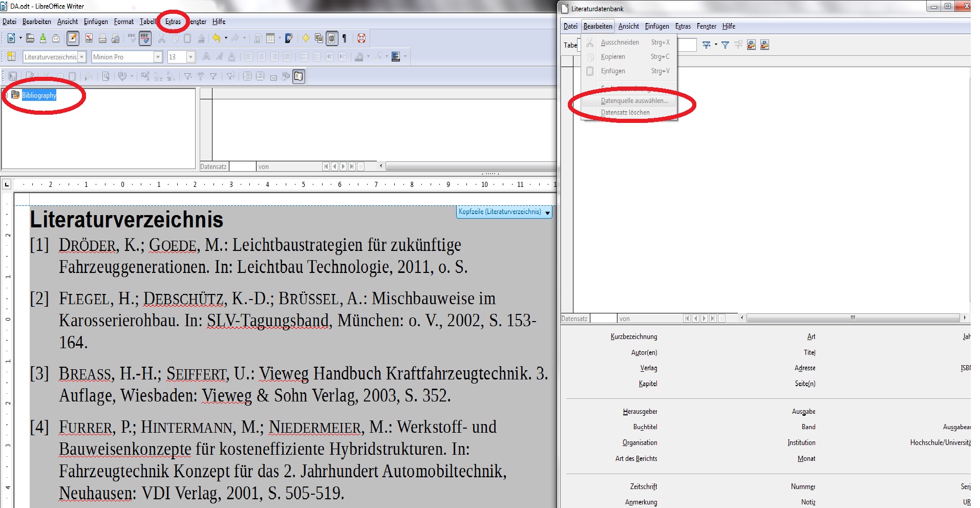Screen dimensions: 980x508
Task: Open the Navigator star icon
Action: pos(306,38)
